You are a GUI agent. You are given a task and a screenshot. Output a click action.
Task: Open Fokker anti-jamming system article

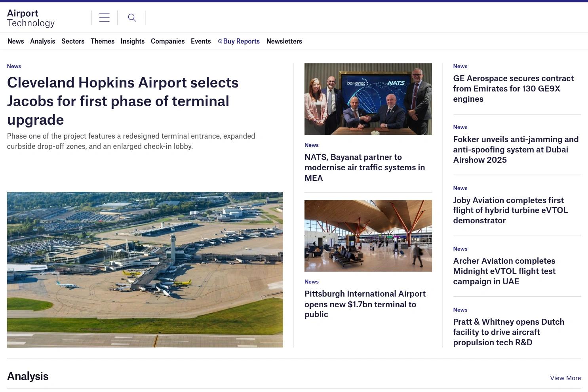point(516,150)
